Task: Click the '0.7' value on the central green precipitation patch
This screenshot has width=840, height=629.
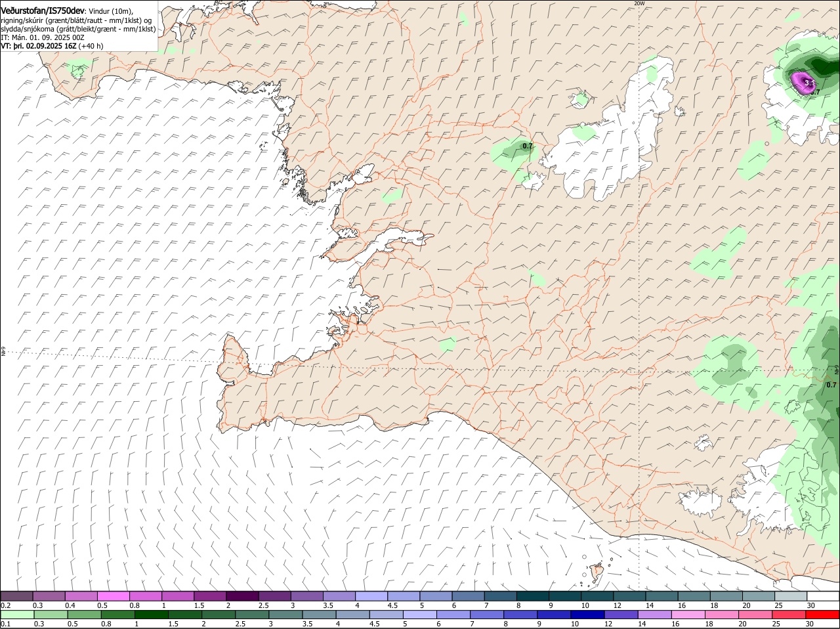Action: [527, 145]
